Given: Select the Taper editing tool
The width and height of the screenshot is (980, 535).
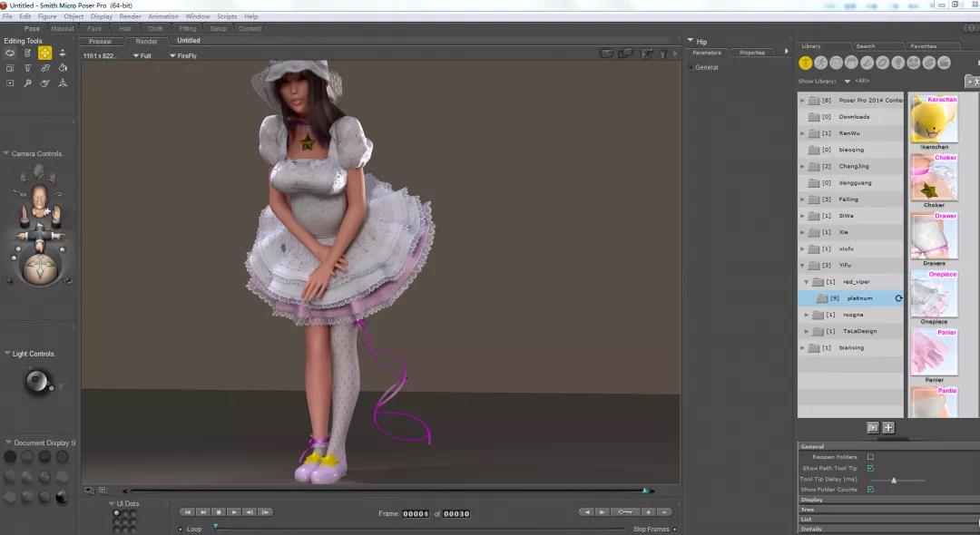Looking at the screenshot, I should [x=27, y=68].
